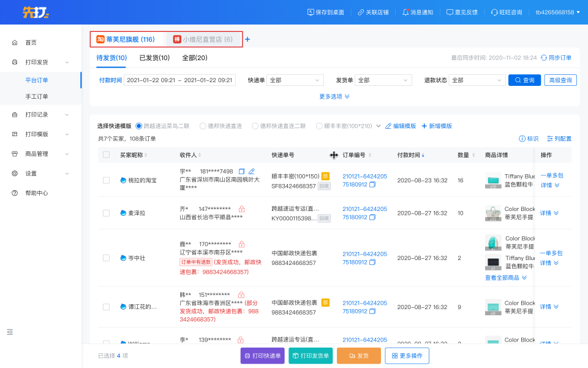
Task: Open 打印记录 in the sidebar
Action: click(37, 115)
